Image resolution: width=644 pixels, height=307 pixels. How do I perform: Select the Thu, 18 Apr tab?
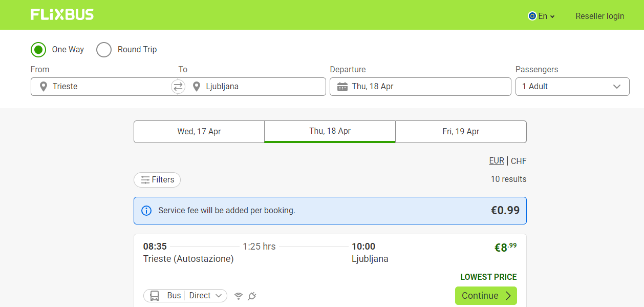coord(330,132)
